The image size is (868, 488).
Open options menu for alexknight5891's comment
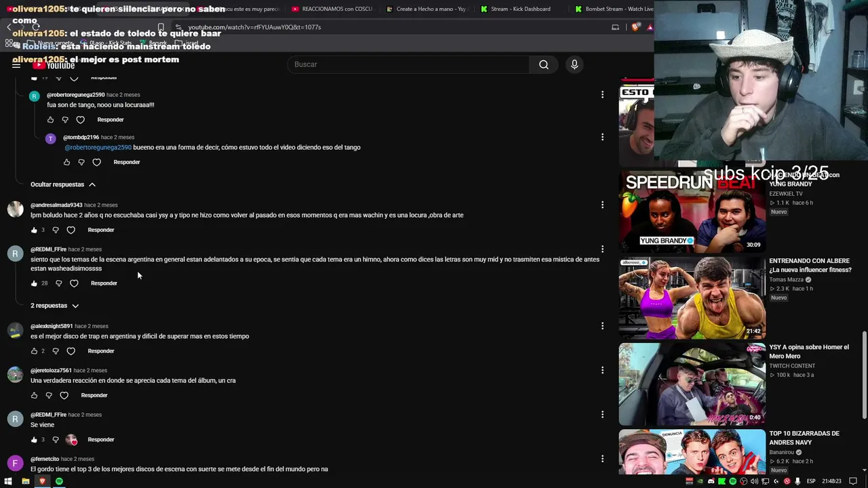tap(602, 326)
